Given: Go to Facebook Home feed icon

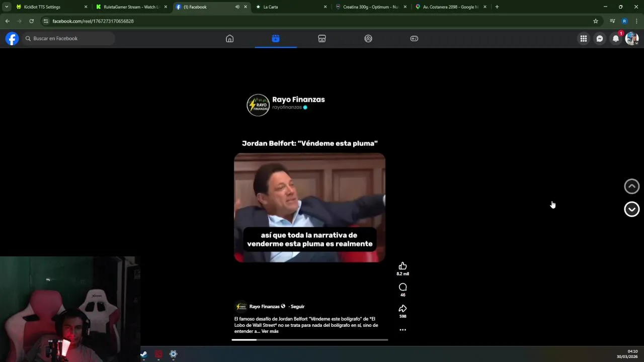Looking at the screenshot, I should tap(229, 39).
